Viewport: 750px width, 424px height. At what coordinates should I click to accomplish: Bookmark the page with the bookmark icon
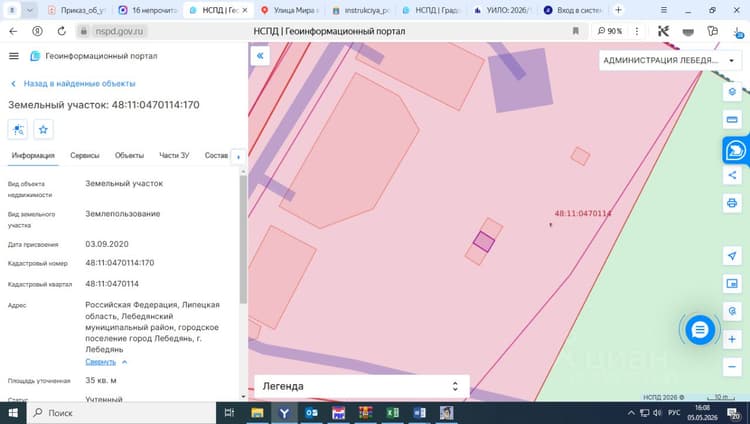tap(575, 31)
